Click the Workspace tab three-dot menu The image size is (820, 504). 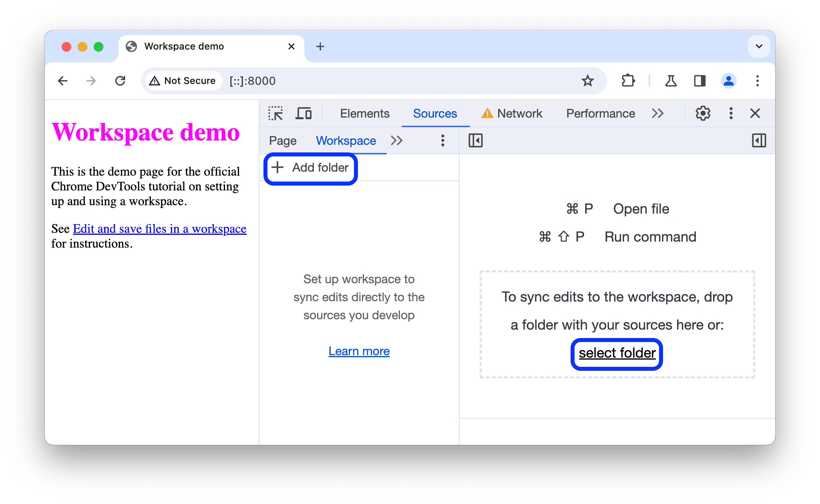click(443, 141)
